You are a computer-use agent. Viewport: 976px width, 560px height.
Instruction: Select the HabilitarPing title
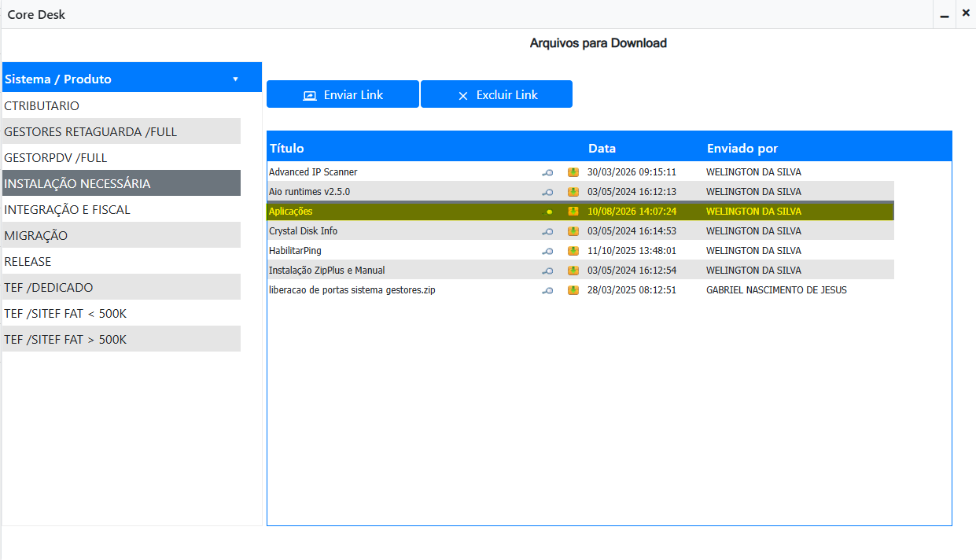[x=295, y=251]
